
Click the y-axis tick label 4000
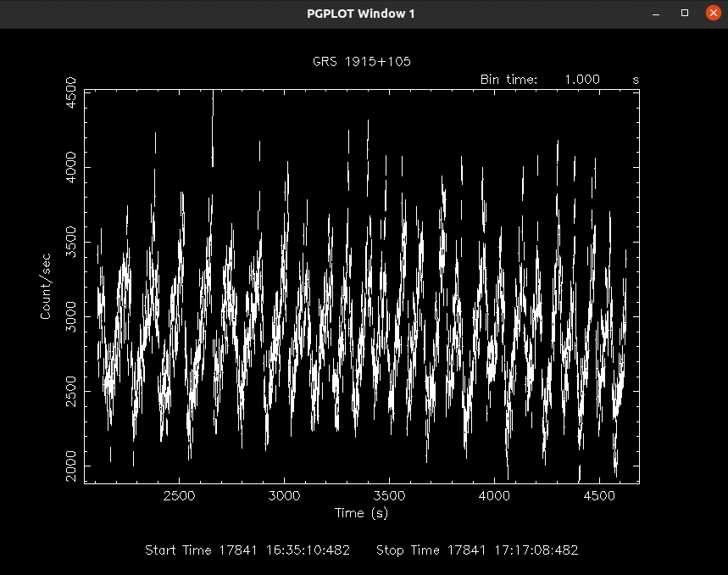[x=71, y=167]
